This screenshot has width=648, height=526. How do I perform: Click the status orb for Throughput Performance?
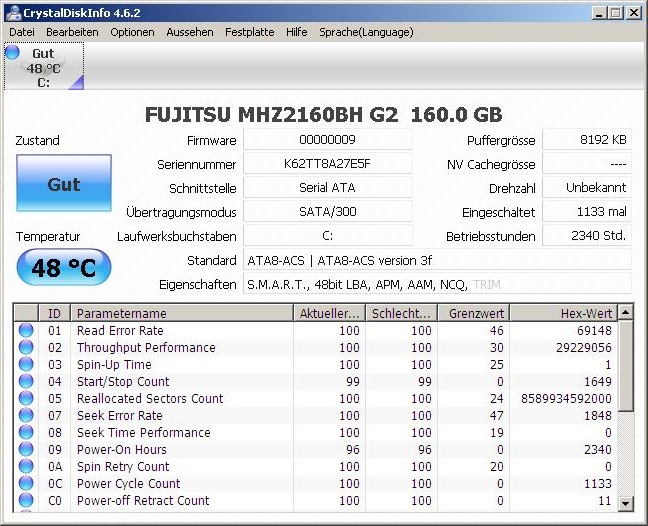[x=26, y=347]
